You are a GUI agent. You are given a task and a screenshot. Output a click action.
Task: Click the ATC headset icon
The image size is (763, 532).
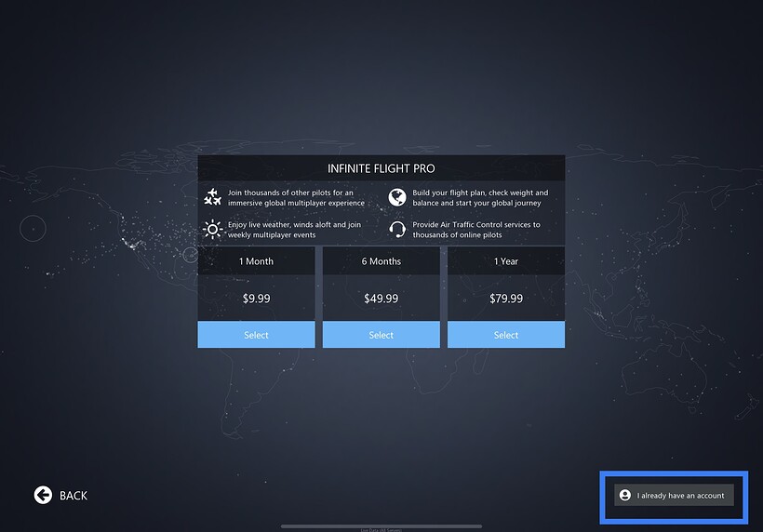397,229
